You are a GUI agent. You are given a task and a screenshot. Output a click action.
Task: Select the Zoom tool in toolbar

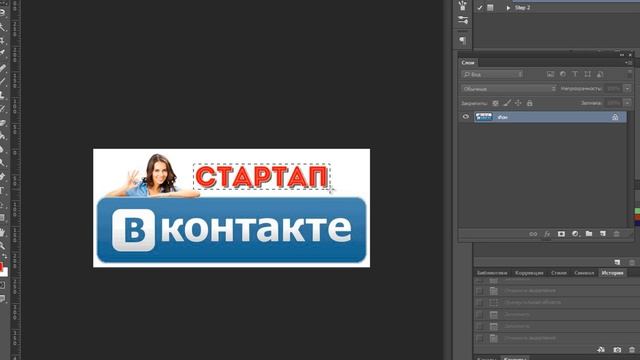coord(2,245)
